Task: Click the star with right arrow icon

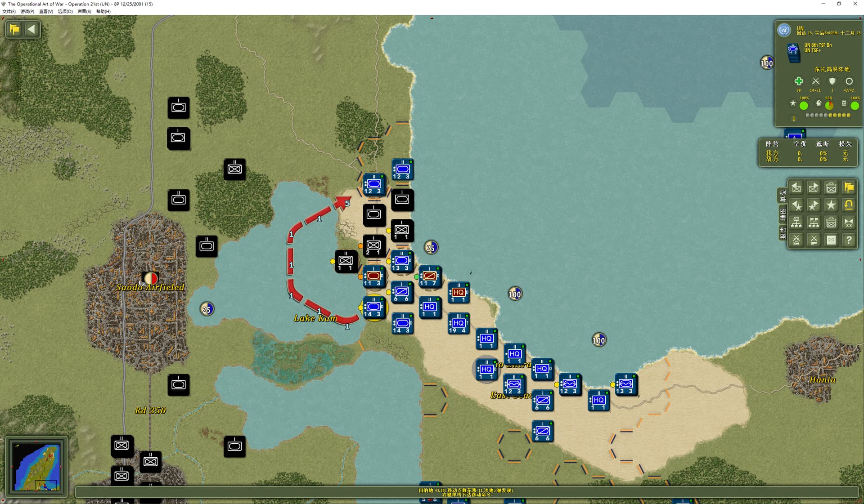Action: pos(814,205)
